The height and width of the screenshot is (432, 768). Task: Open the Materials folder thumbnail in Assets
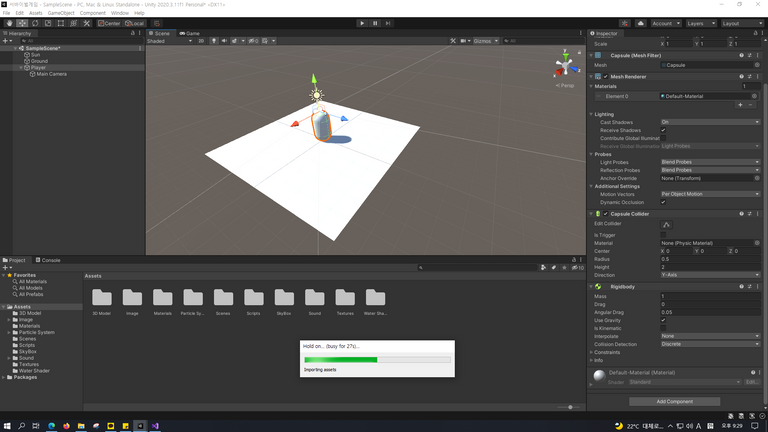pyautogui.click(x=163, y=298)
